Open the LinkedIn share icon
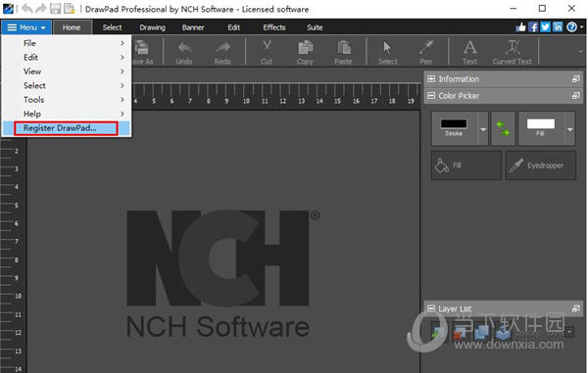 (x=558, y=27)
